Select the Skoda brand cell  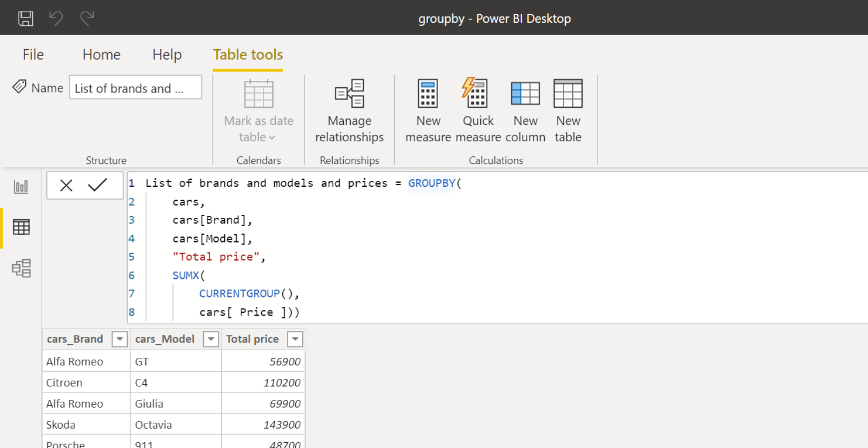(x=86, y=425)
